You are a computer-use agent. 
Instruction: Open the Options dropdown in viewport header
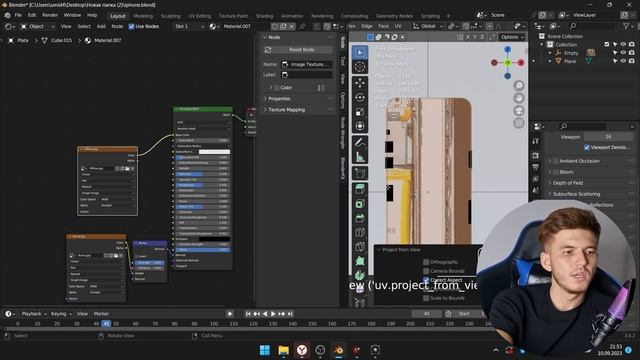[512, 37]
